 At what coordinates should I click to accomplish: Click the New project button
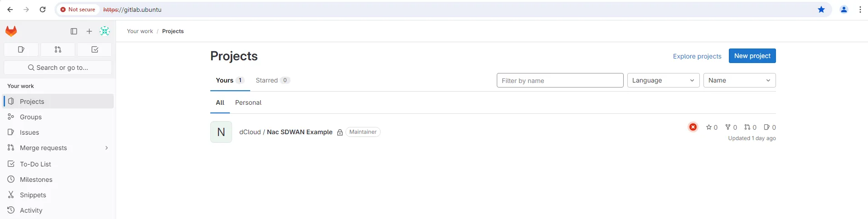pos(752,56)
